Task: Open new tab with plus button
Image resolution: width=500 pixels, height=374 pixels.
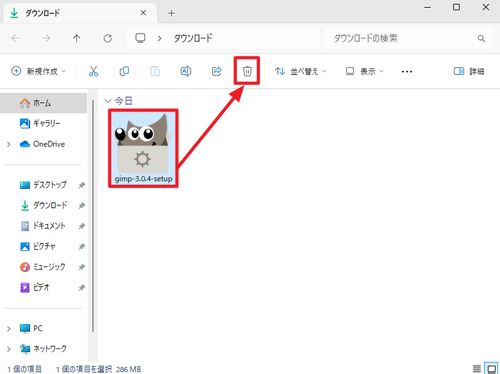Action: click(171, 13)
